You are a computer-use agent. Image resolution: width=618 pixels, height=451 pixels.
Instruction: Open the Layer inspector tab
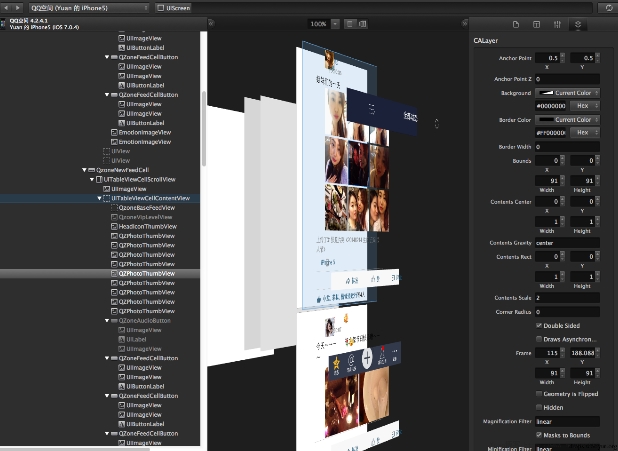[578, 23]
